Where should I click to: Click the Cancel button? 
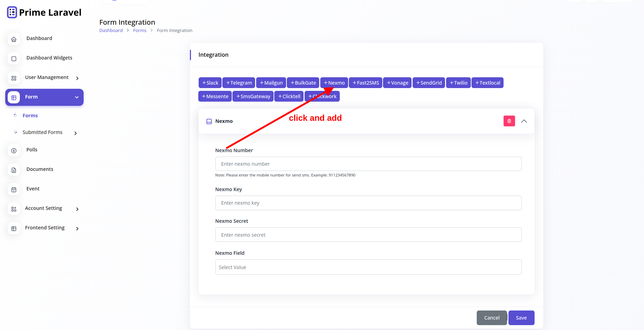[492, 317]
